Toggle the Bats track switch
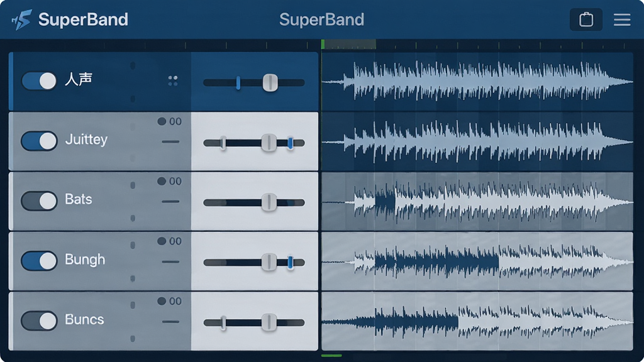Screen dimensions: 644x362 pyautogui.click(x=39, y=201)
